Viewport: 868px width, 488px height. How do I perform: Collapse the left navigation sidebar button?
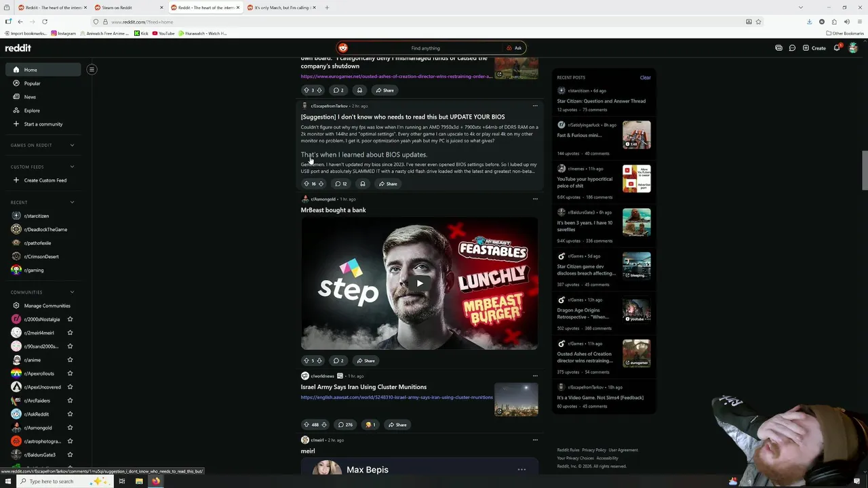[92, 69]
